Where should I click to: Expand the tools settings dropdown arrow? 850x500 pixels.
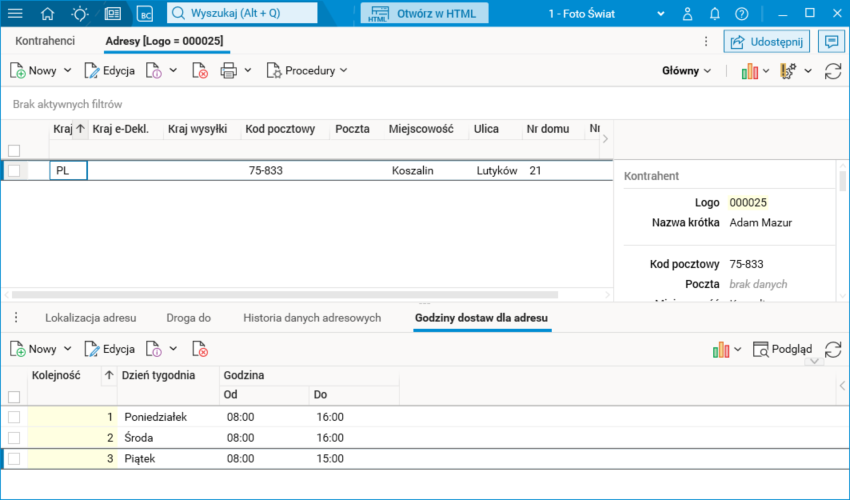tap(808, 71)
